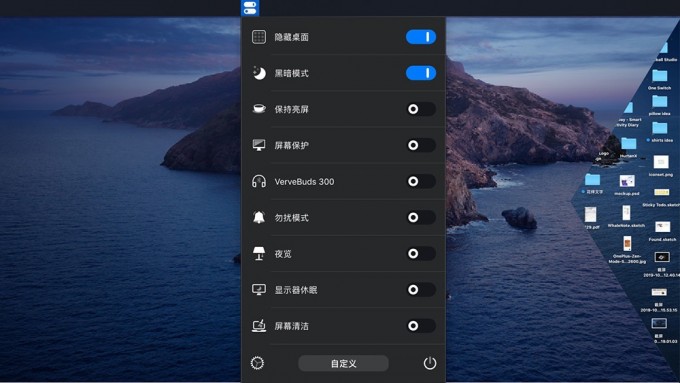Toggle the 显示器休眠 switch on
680x383 pixels.
point(421,289)
